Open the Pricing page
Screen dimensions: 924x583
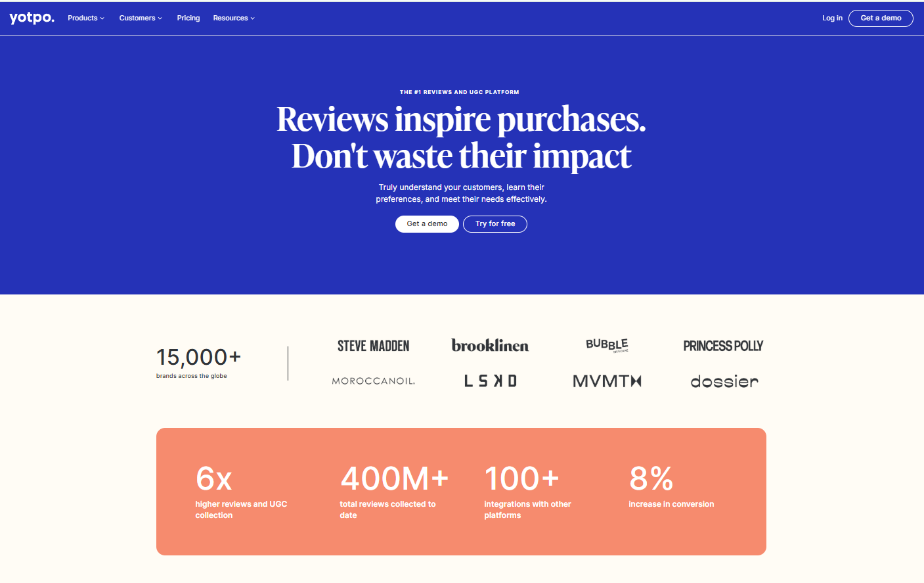tap(188, 18)
